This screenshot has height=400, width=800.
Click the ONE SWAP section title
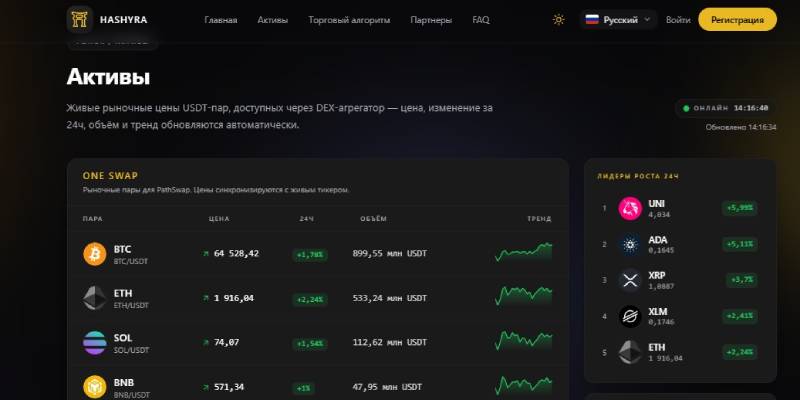coord(110,176)
